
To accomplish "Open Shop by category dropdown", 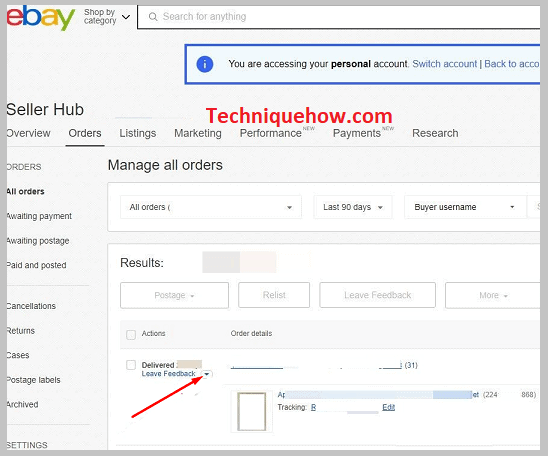I will (x=107, y=16).
